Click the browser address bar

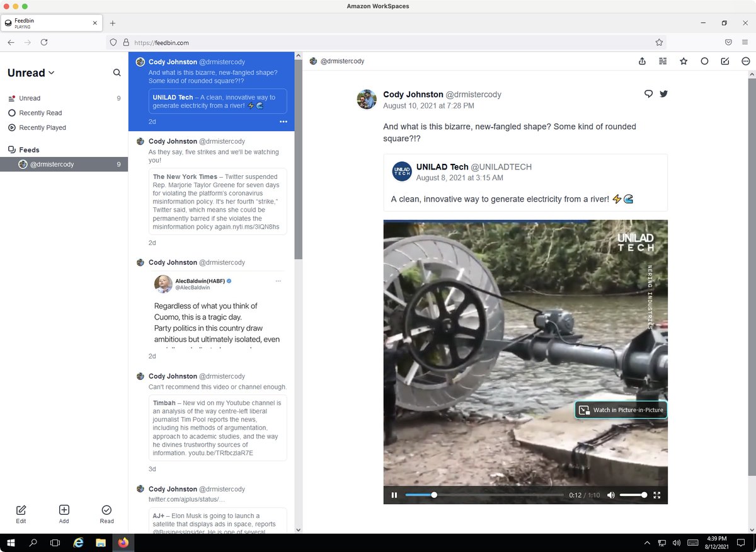(387, 42)
